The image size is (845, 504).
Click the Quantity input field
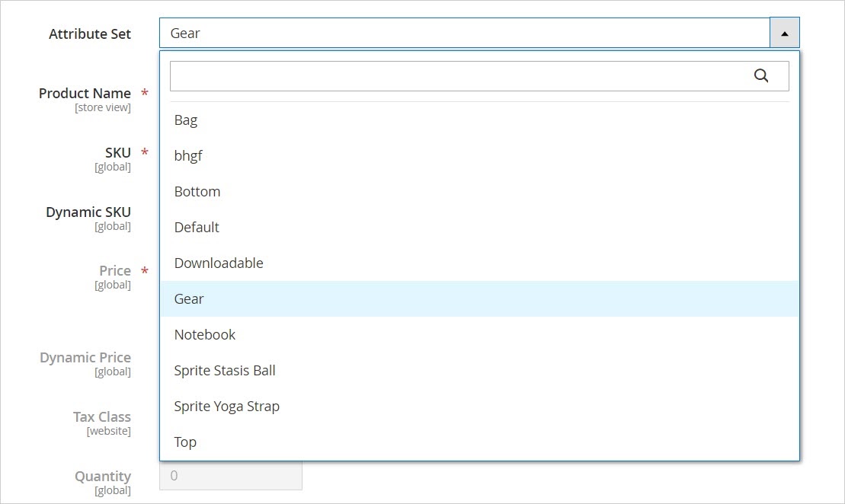click(x=230, y=476)
